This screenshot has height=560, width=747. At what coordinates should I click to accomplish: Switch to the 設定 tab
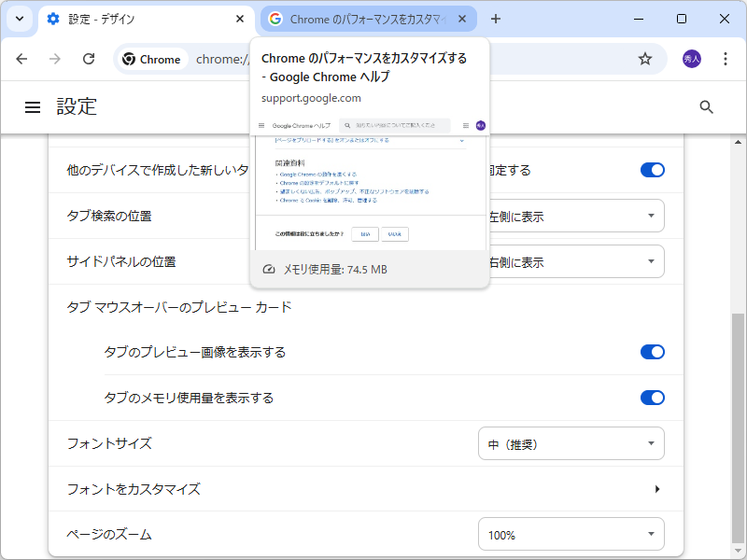tap(131, 19)
